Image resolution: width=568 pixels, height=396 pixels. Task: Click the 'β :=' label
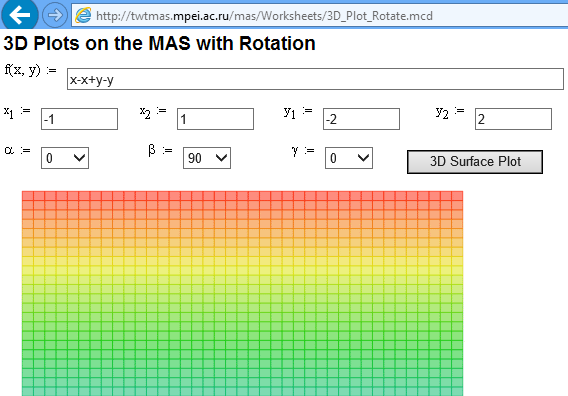click(160, 150)
